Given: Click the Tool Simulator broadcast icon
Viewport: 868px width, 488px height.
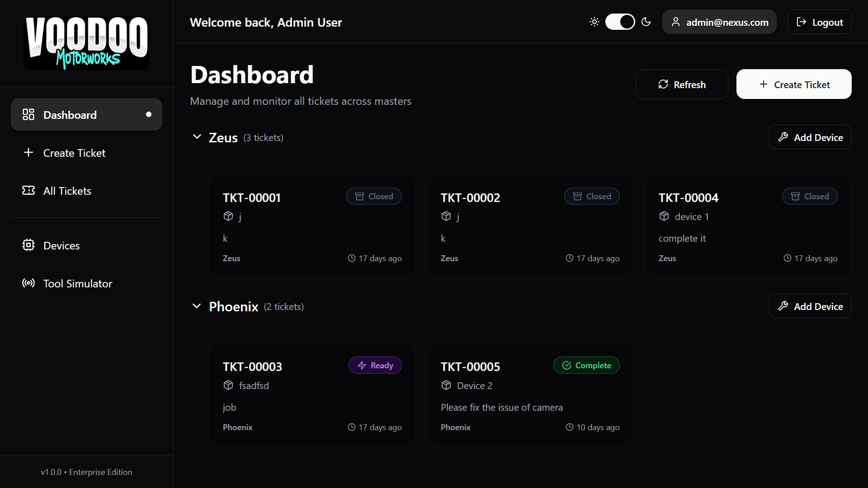Looking at the screenshot, I should click(28, 283).
